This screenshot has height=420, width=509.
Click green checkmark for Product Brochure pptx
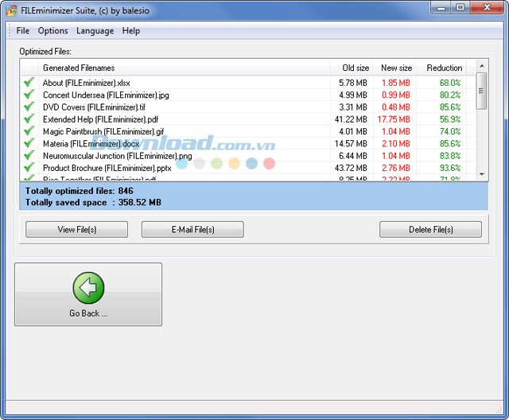pos(29,167)
